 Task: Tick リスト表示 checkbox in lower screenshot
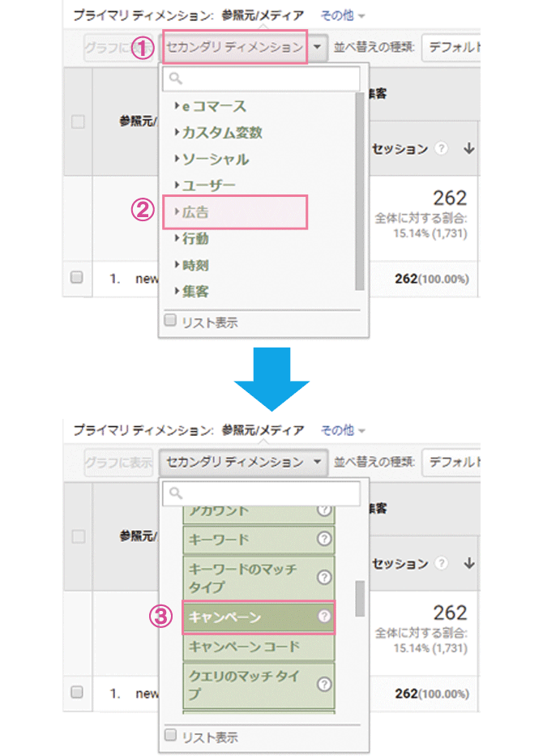[170, 735]
